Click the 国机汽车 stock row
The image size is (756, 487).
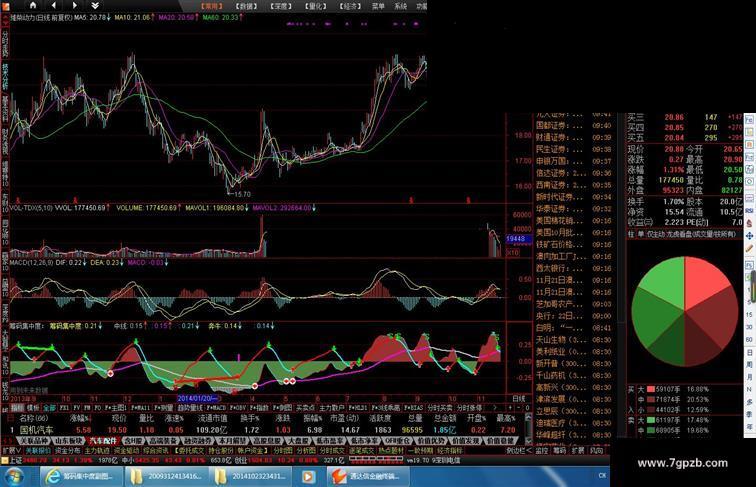(263, 430)
